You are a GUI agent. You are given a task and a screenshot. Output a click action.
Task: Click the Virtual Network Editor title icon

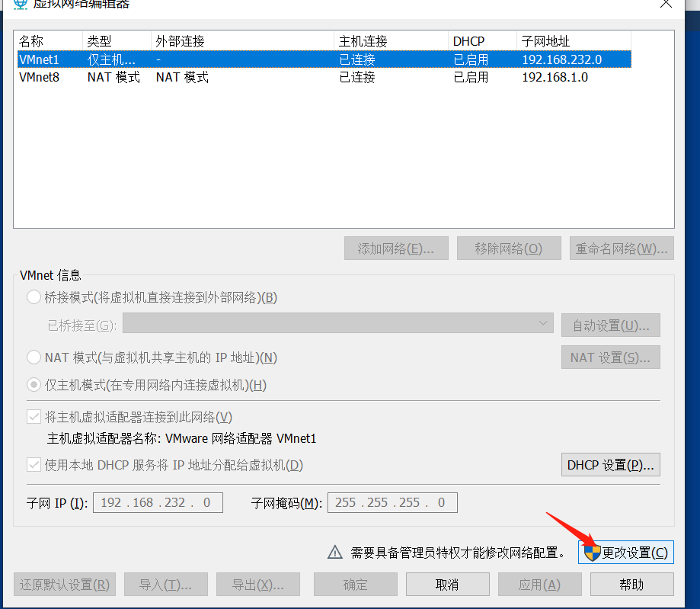[20, 4]
